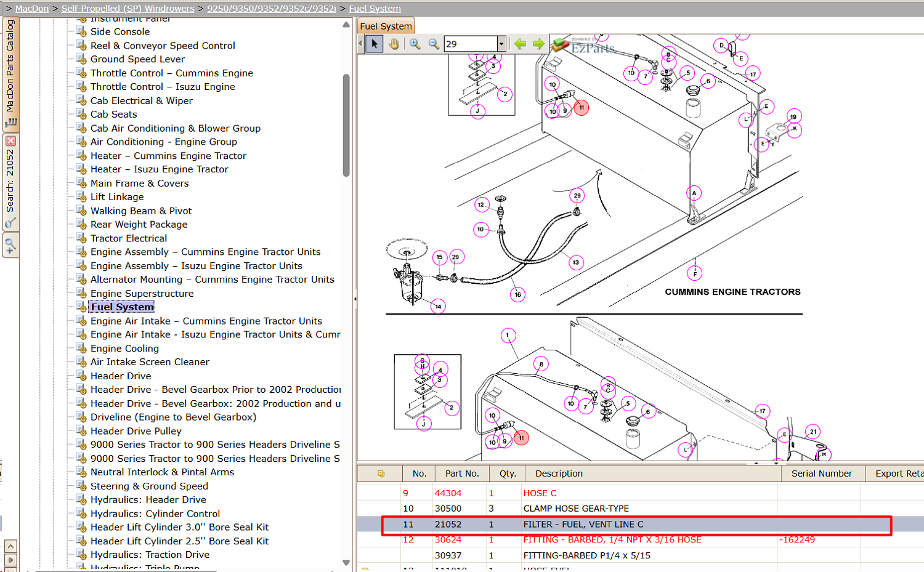Click the Cab Air Conditioning page icon

pos(81,128)
